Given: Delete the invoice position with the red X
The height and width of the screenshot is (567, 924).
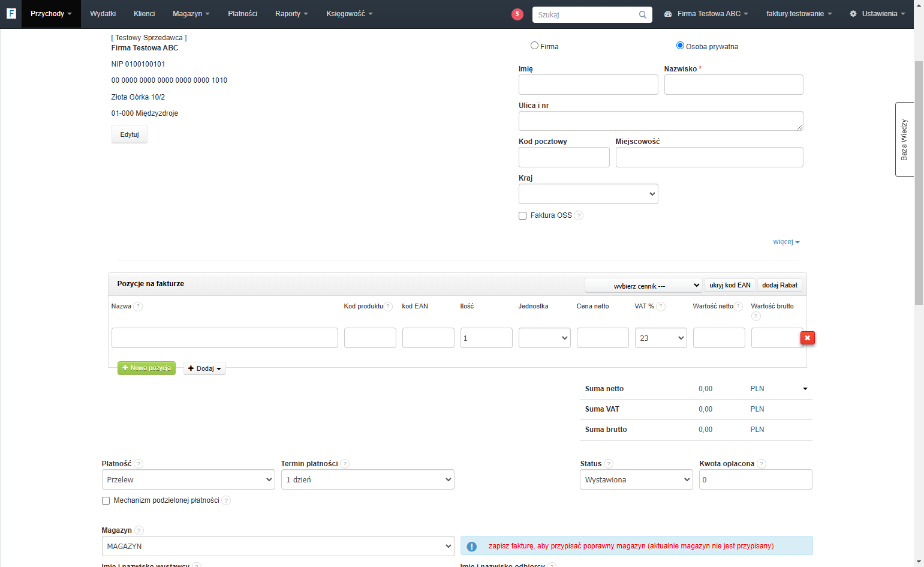Looking at the screenshot, I should point(808,338).
